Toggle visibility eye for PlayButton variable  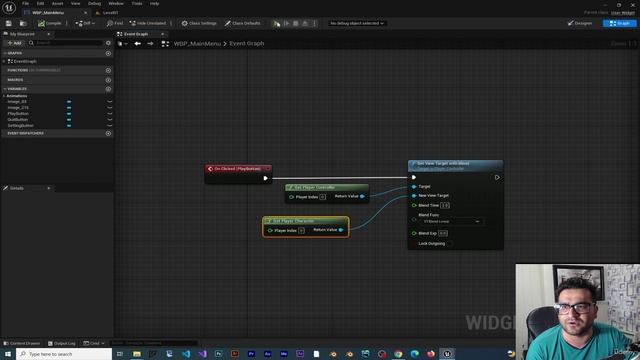[x=109, y=113]
